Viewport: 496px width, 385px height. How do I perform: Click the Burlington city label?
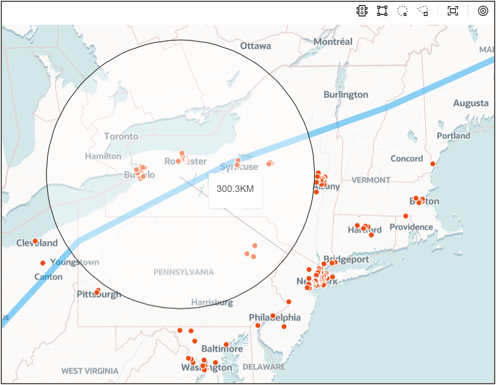point(346,95)
